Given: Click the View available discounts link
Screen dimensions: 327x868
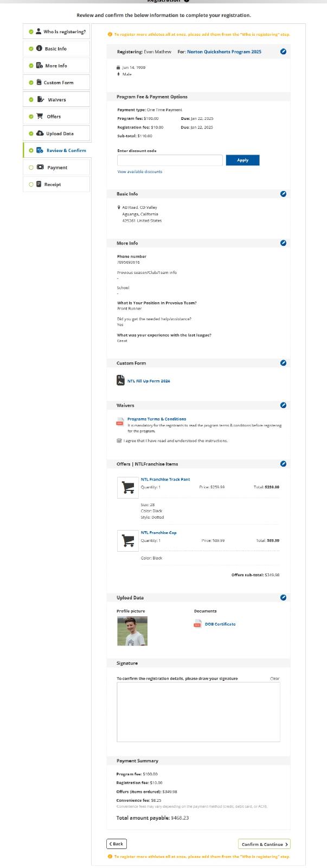Looking at the screenshot, I should click(140, 171).
